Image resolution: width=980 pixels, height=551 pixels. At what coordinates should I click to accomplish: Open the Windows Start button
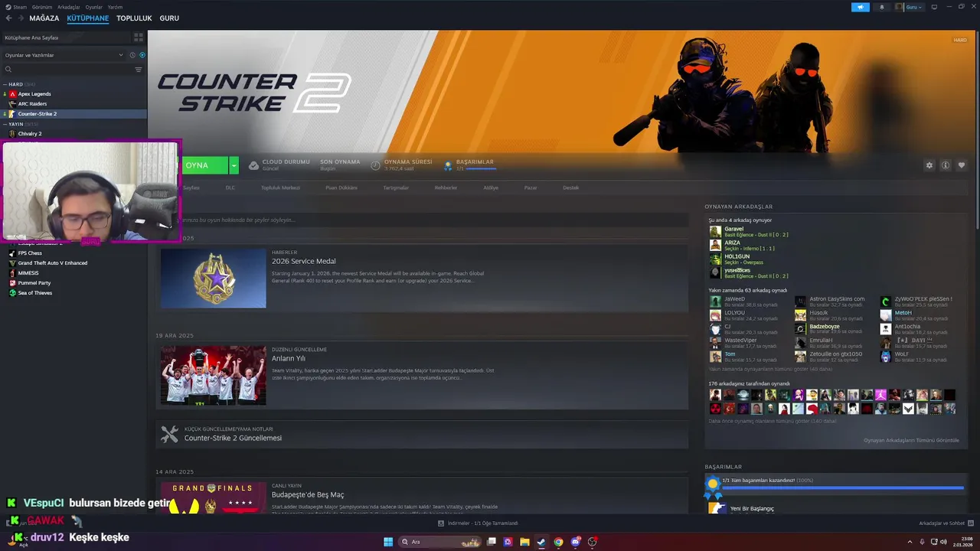[x=388, y=542]
